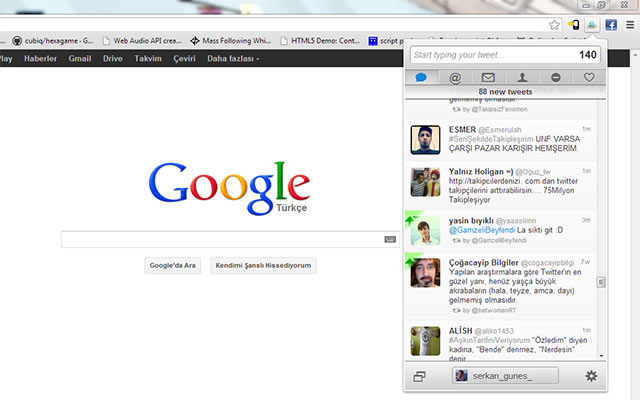Open the on-screen keyboard icon
640x400 pixels.
390,239
